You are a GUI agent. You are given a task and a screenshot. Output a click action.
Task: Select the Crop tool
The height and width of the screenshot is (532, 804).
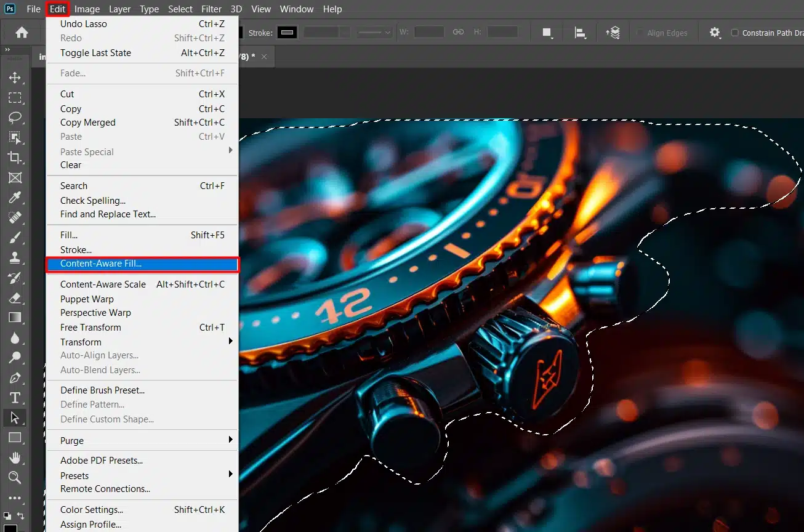(15, 158)
